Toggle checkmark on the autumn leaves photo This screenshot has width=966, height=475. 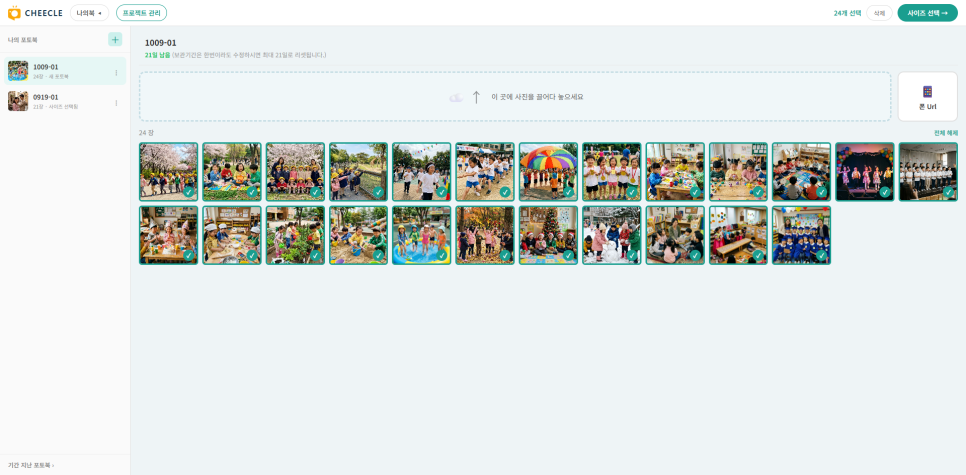click(x=505, y=256)
